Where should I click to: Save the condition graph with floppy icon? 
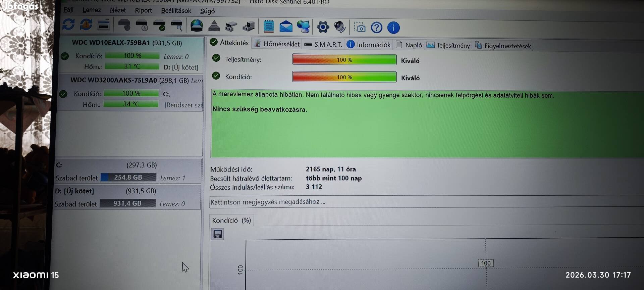click(x=217, y=234)
